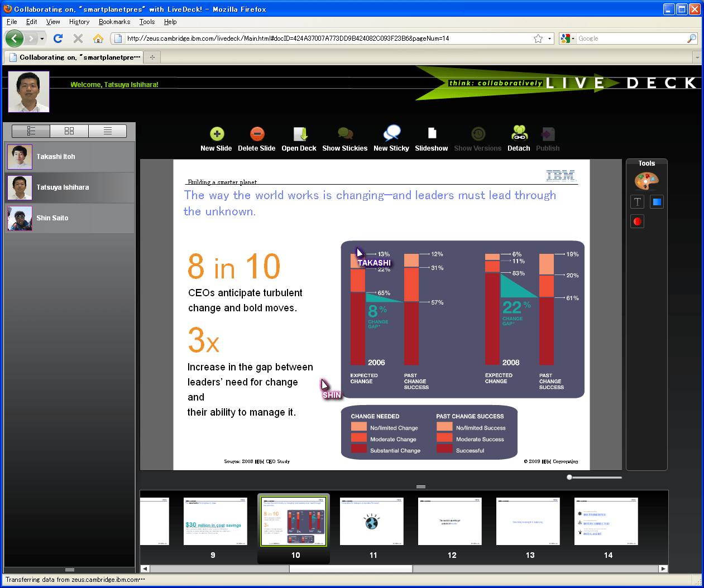Click 'Welcome, Tatsuya Ishihara!' greeting text
The height and width of the screenshot is (588, 704).
coord(114,85)
